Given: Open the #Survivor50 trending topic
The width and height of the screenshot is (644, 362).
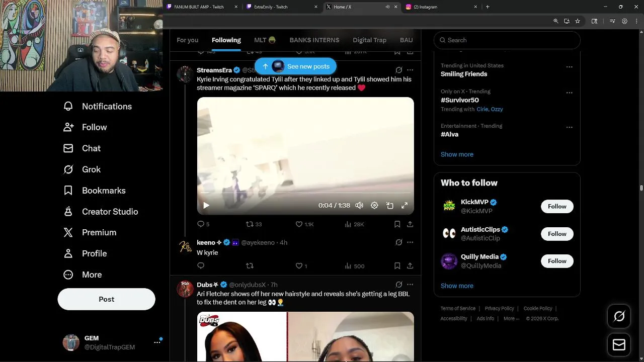Looking at the screenshot, I should coord(459,100).
